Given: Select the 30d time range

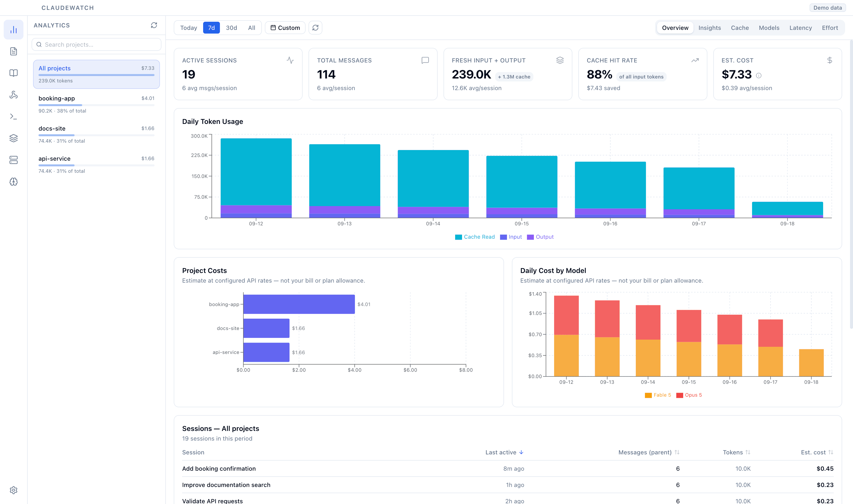Looking at the screenshot, I should [x=231, y=27].
